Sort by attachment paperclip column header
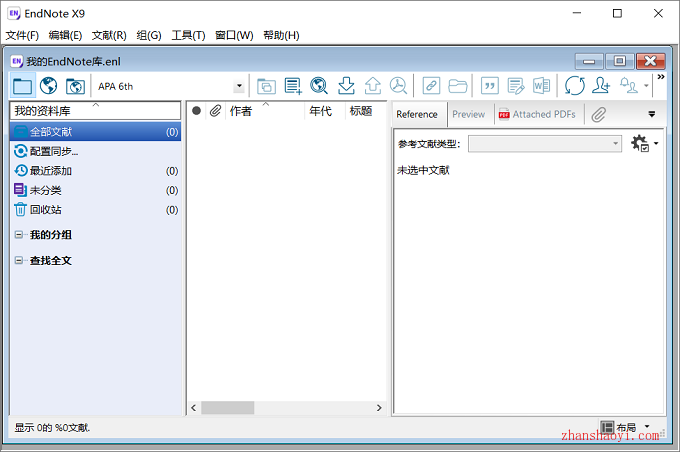Screen dimensions: 680x452 click(216, 111)
